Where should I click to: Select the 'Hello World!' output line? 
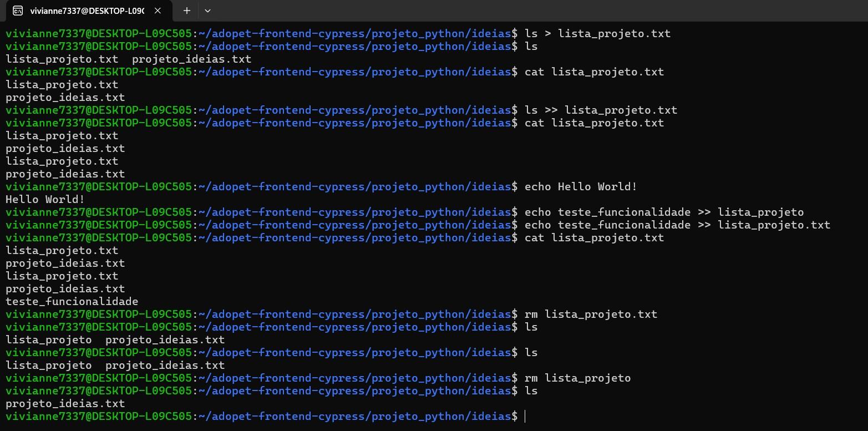[x=45, y=199]
